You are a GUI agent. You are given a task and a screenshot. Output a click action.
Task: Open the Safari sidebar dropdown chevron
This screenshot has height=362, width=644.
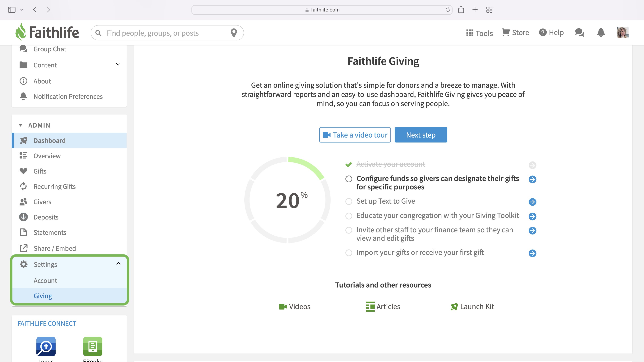pyautogui.click(x=22, y=10)
